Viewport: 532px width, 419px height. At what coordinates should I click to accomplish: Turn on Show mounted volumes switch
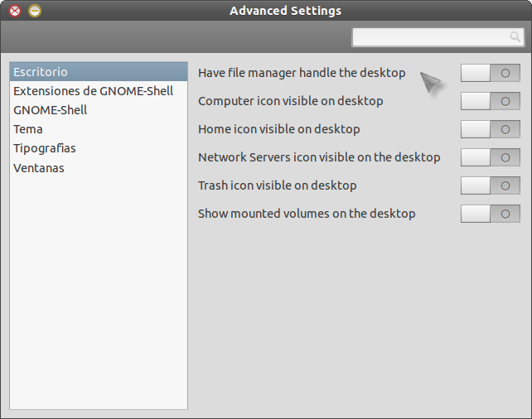click(x=490, y=214)
